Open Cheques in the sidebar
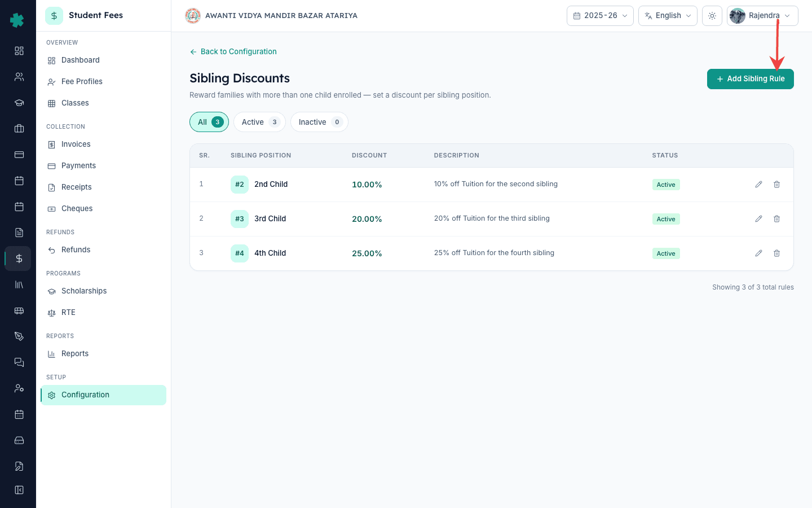Screen dimensions: 812x508 click(103, 209)
